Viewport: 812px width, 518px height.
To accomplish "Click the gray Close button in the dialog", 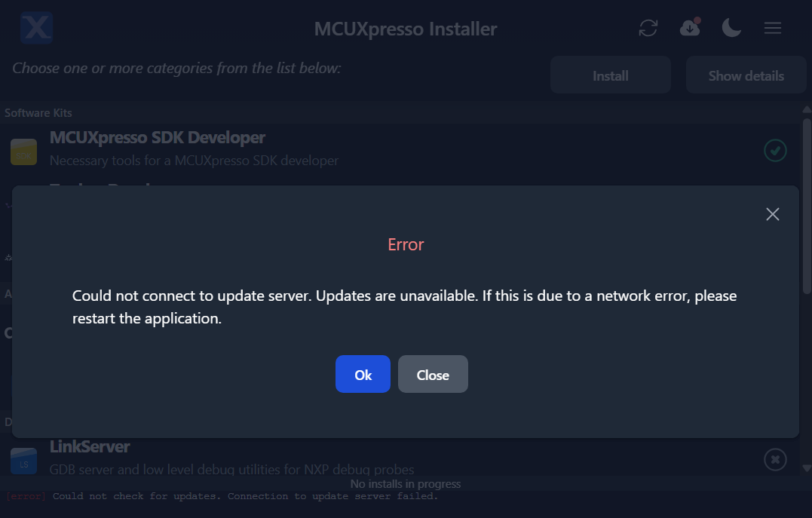I will [433, 375].
